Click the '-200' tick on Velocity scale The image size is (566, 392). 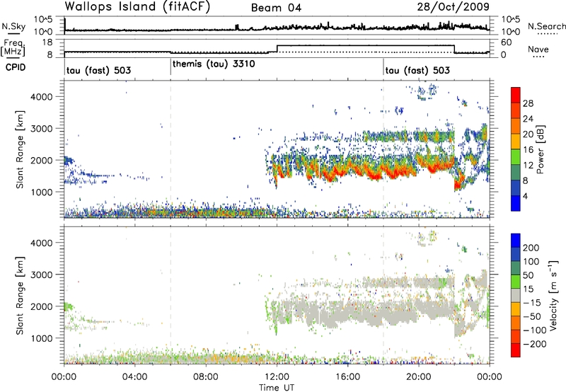[x=534, y=344]
